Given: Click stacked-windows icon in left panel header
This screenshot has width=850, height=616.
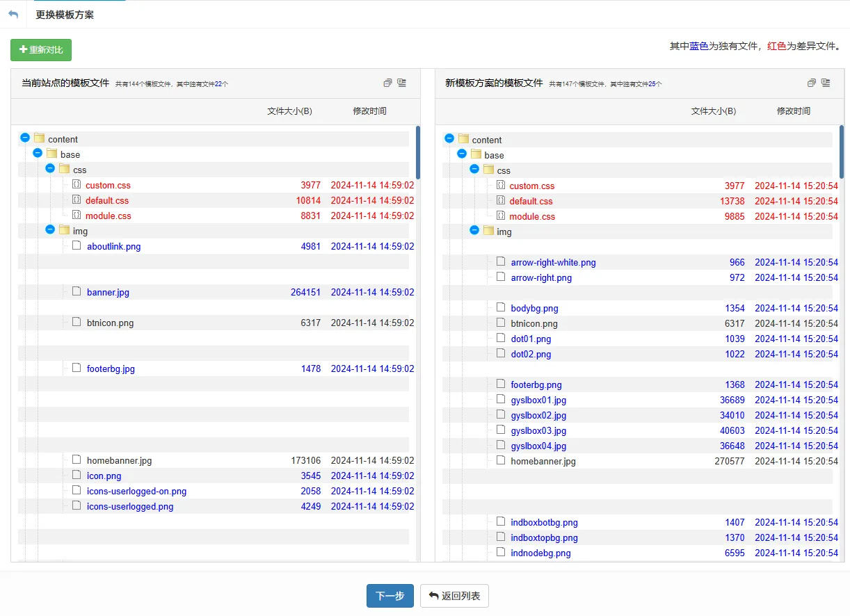Looking at the screenshot, I should (387, 83).
